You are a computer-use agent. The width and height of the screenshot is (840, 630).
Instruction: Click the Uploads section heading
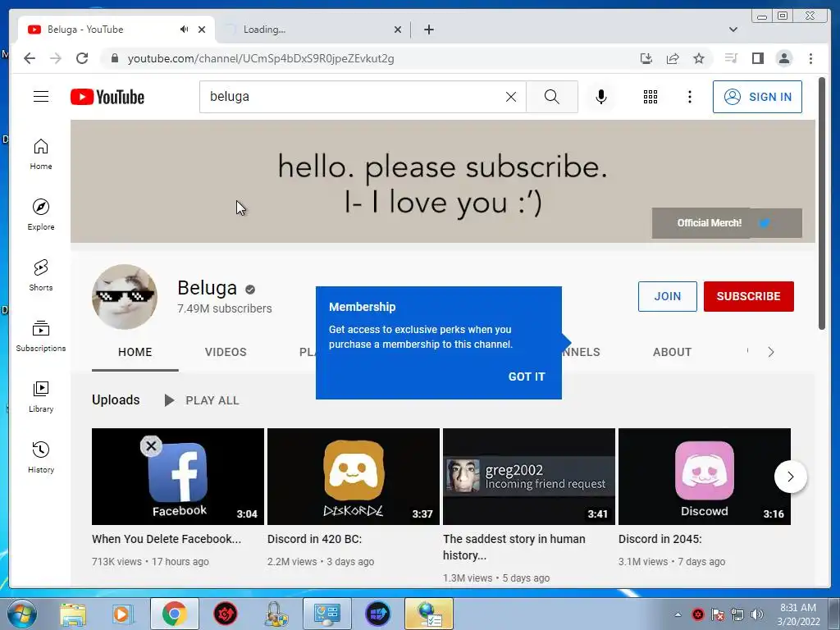[116, 399]
